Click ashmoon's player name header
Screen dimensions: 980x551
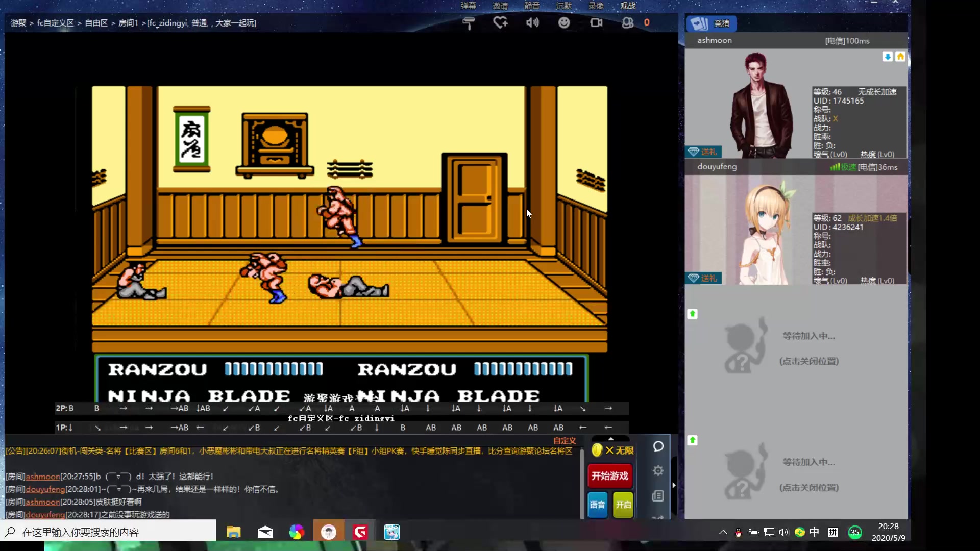point(715,40)
